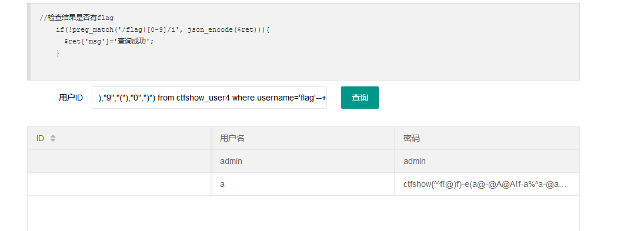This screenshot has height=231, width=644.
Task: Click the ctfshow{ password cell
Action: 487,184
